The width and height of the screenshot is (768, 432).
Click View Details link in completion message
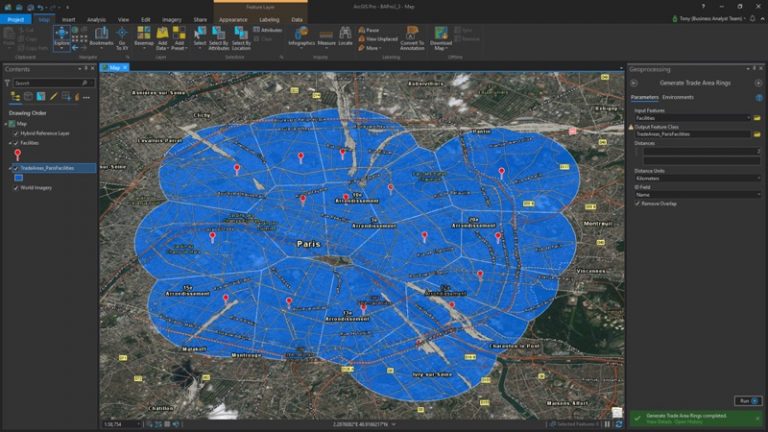659,422
